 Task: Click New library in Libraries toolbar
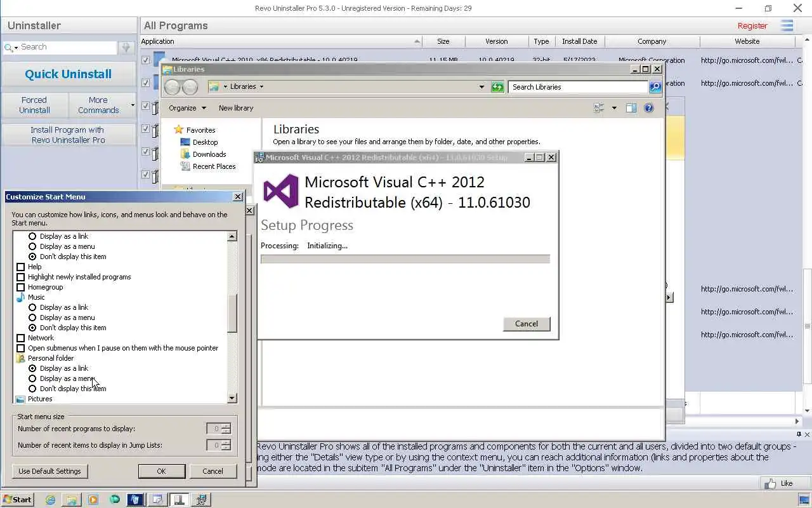click(236, 108)
